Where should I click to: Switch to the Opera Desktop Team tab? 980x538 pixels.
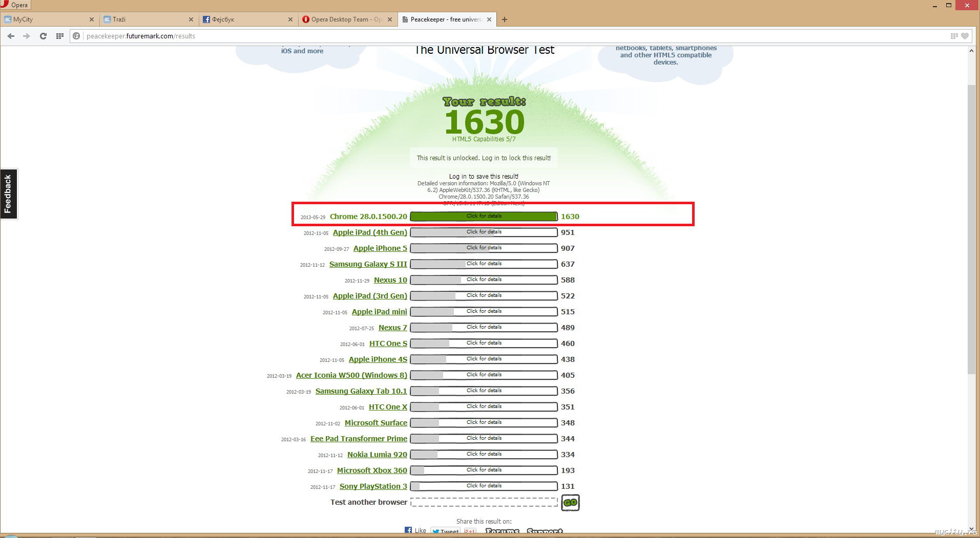pos(348,19)
